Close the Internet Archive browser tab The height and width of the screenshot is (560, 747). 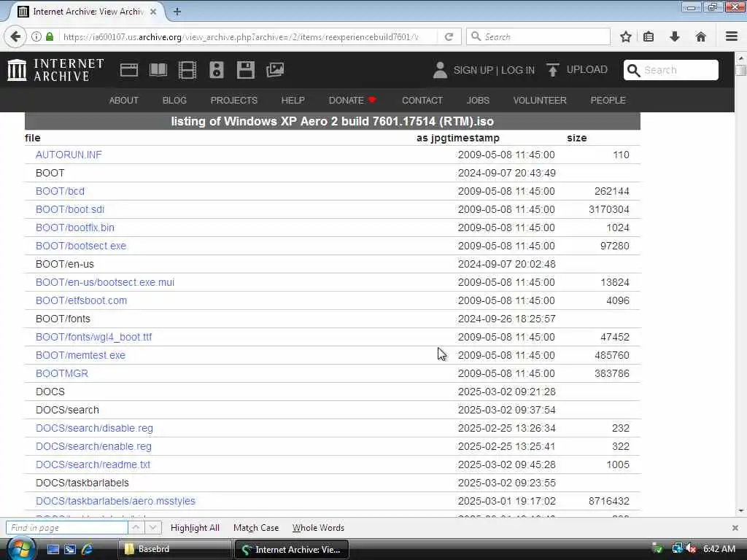click(153, 12)
